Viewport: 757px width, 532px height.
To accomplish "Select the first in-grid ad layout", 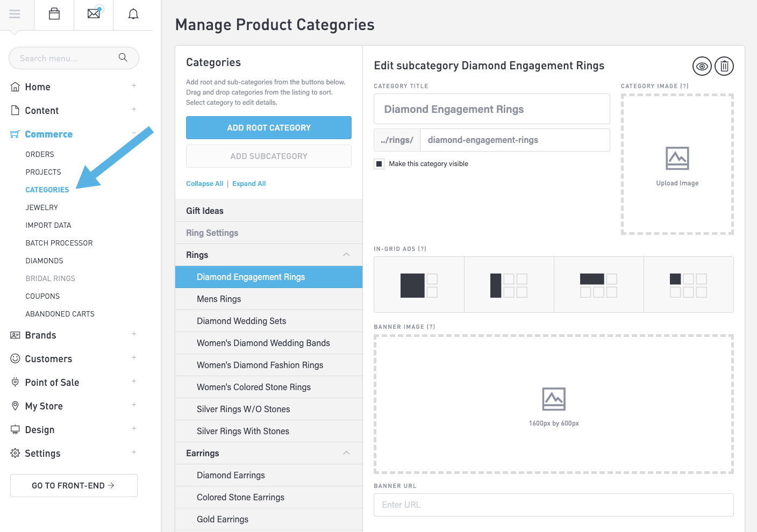I will tap(419, 285).
